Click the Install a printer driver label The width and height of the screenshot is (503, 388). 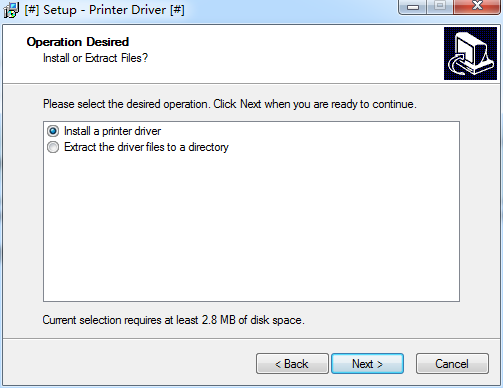pos(112,131)
